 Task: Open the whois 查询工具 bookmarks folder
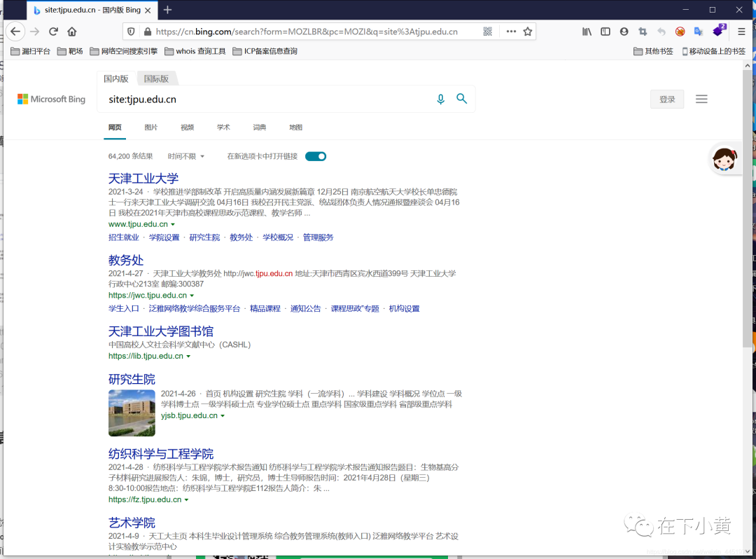tap(195, 51)
